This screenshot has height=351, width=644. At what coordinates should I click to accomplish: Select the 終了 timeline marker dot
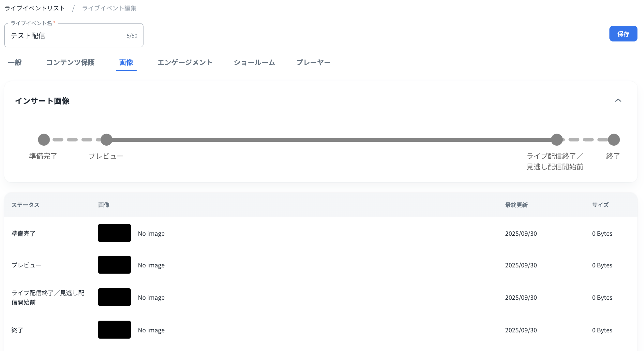coord(614,140)
